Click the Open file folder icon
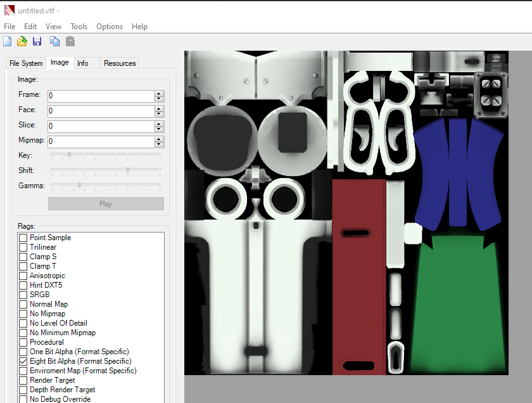Image resolution: width=532 pixels, height=403 pixels. (x=22, y=41)
